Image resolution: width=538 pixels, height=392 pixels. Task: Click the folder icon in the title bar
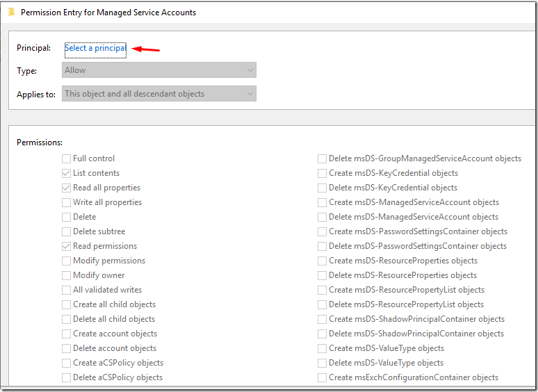click(11, 13)
